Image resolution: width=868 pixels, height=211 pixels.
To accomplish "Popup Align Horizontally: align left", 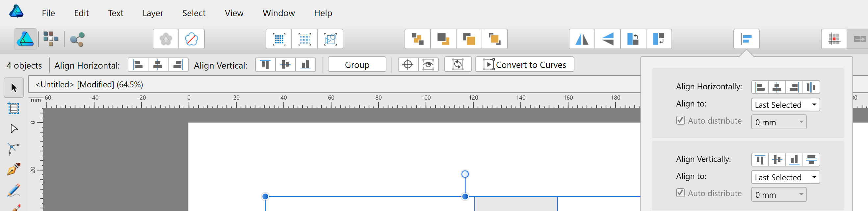I will [760, 87].
